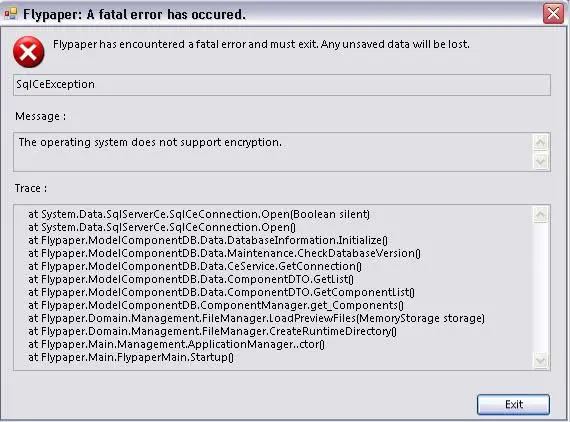Click the Trace scrollbar track
This screenshot has width=570, height=422.
pyautogui.click(x=540, y=287)
